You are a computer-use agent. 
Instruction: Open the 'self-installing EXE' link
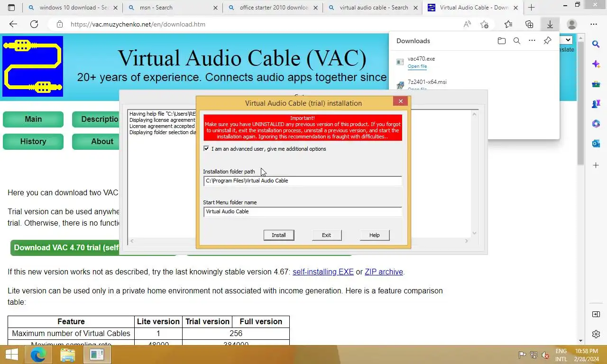coord(323,272)
